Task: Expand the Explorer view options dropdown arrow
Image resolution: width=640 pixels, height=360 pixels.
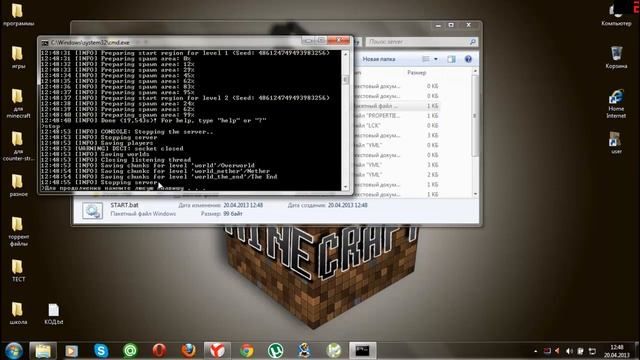Action: (436, 59)
